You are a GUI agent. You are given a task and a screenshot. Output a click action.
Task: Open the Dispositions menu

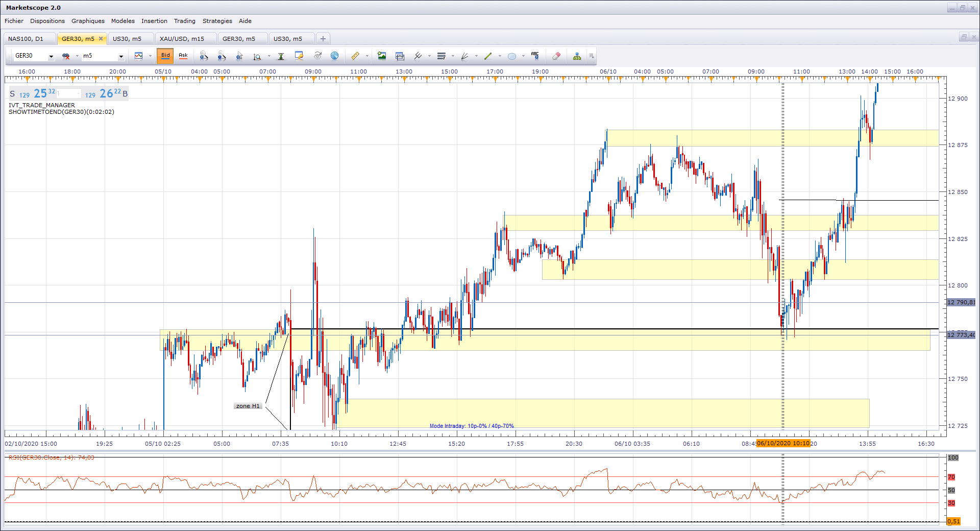47,21
